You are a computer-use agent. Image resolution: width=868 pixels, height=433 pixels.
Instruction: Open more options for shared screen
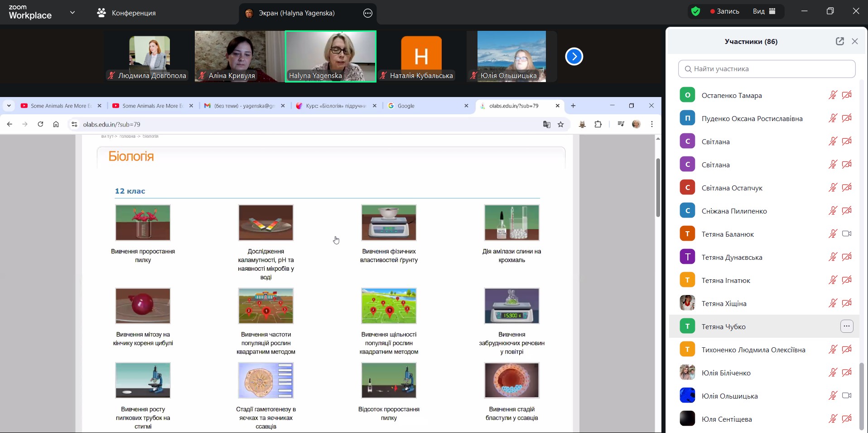click(x=368, y=13)
